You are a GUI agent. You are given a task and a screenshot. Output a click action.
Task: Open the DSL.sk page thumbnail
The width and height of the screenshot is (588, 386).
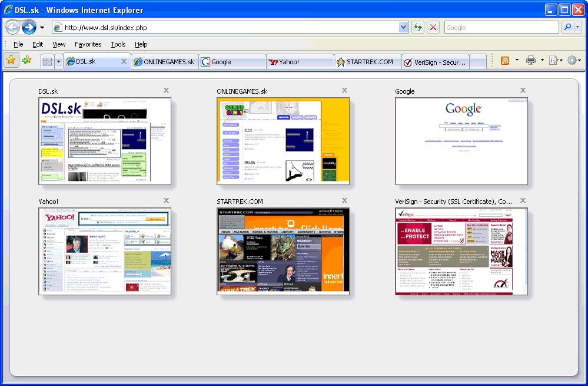[105, 141]
